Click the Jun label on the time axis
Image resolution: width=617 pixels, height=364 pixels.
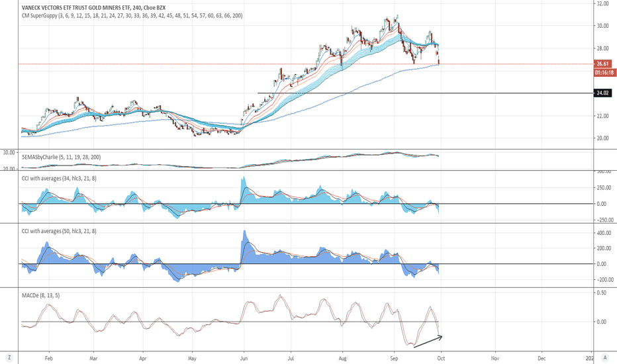click(x=244, y=359)
